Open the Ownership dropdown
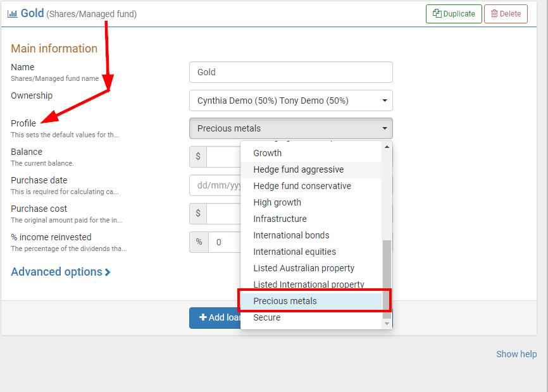This screenshot has width=548, height=392. (x=290, y=101)
